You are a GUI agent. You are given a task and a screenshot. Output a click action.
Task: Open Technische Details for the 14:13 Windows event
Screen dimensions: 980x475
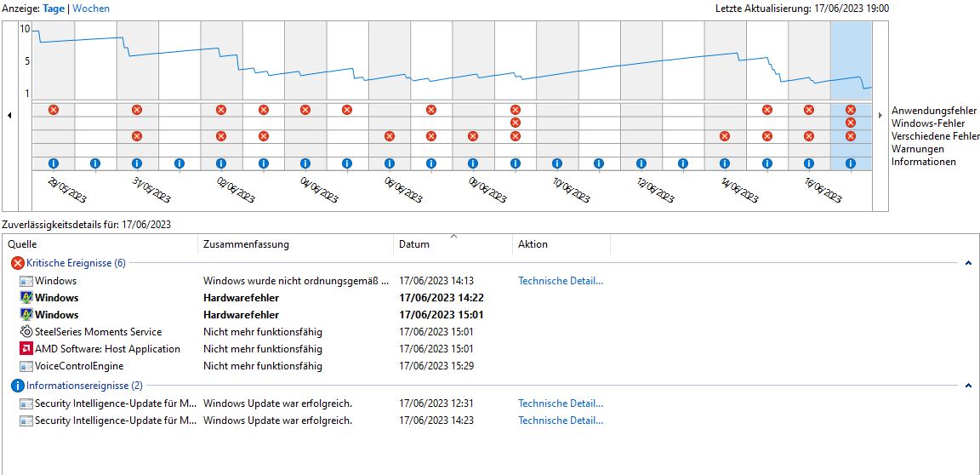[x=561, y=281]
